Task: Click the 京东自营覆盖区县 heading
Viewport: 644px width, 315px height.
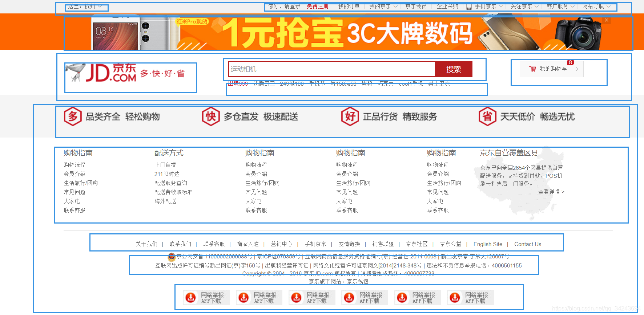Action: coord(509,153)
